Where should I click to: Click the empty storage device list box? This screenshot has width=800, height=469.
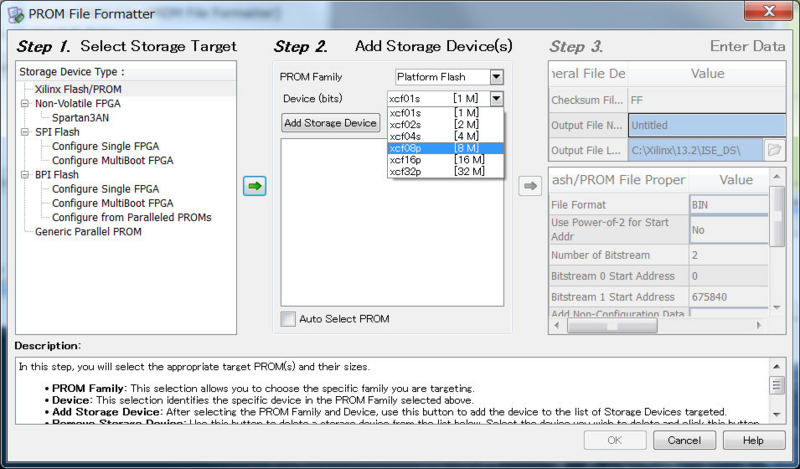(x=392, y=223)
